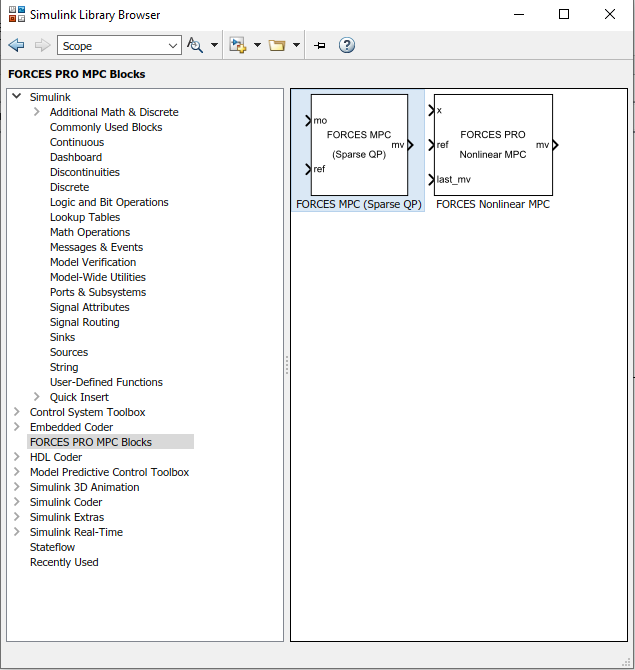This screenshot has height=670, width=635.
Task: Expand the Simulink Coder library
Action: 17,501
